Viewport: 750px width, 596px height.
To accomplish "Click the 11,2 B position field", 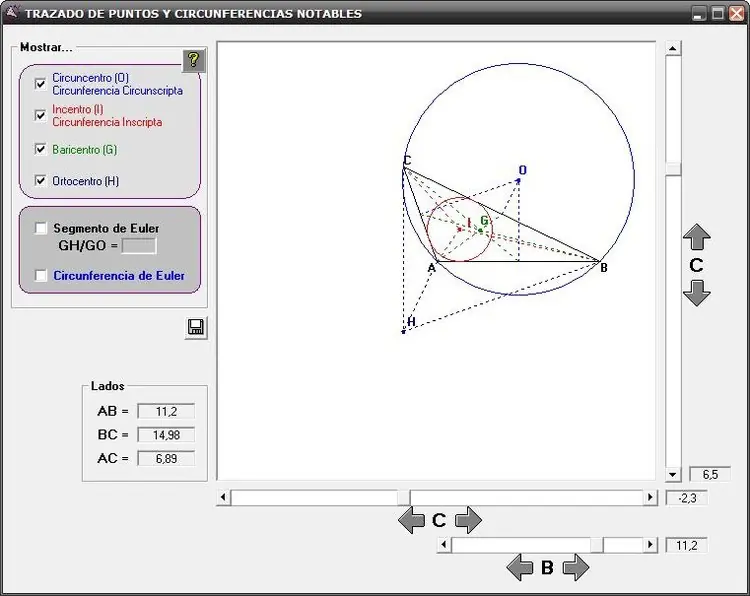I will coord(686,545).
